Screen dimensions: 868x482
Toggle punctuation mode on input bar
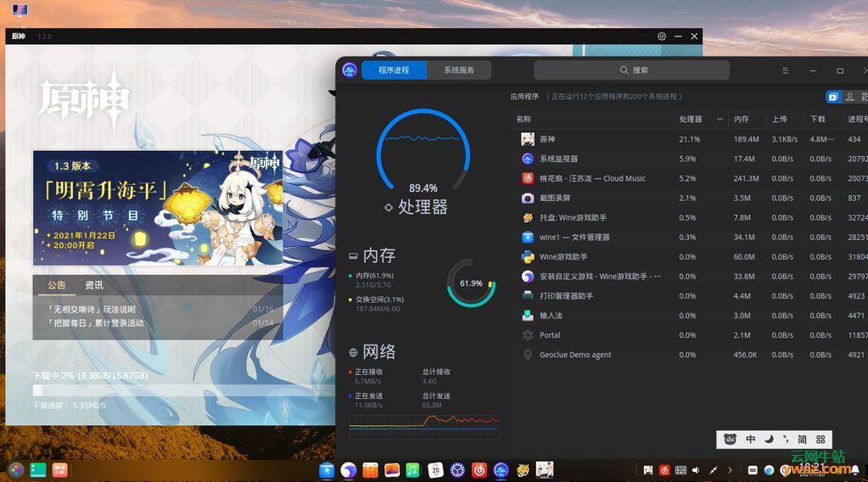click(x=786, y=440)
